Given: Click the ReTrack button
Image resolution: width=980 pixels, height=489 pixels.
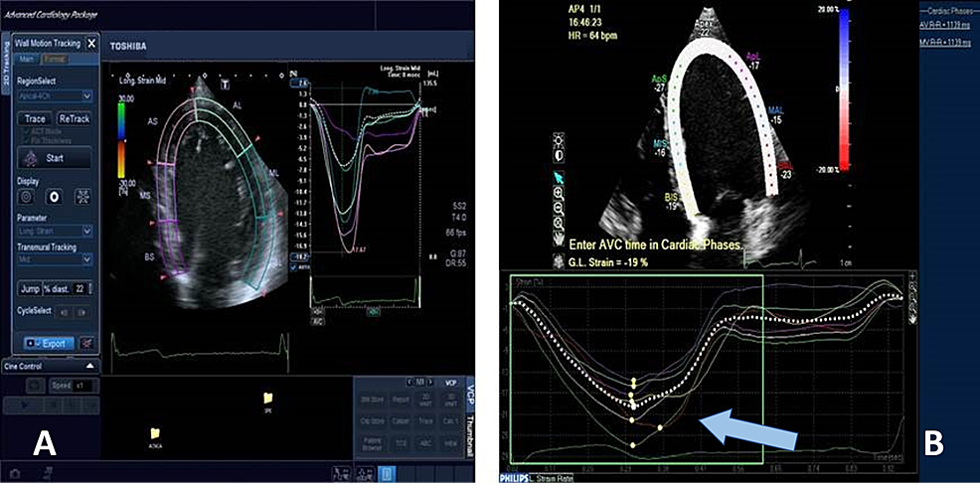Looking at the screenshot, I should pos(75,119).
